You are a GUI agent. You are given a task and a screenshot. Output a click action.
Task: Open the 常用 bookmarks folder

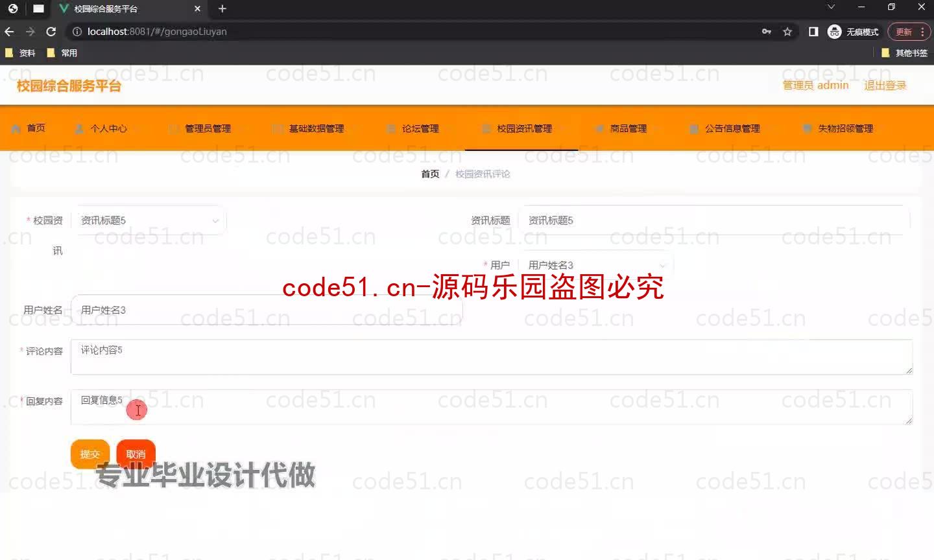[62, 53]
